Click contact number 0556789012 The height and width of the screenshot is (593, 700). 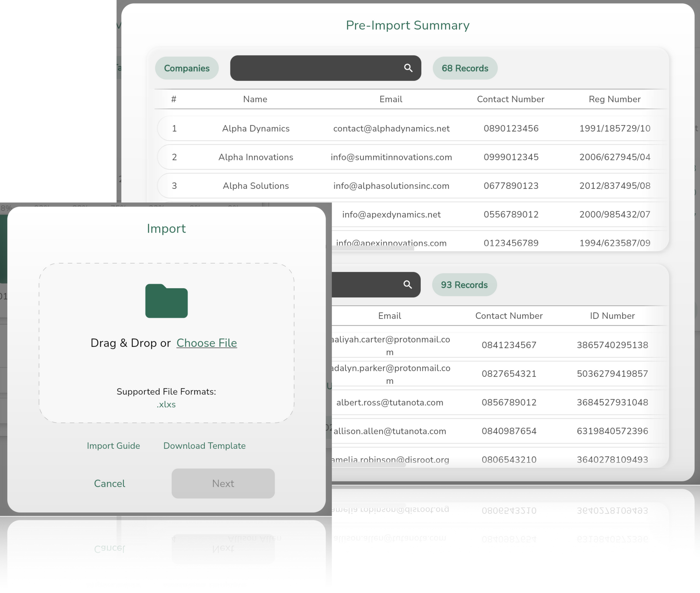point(511,214)
